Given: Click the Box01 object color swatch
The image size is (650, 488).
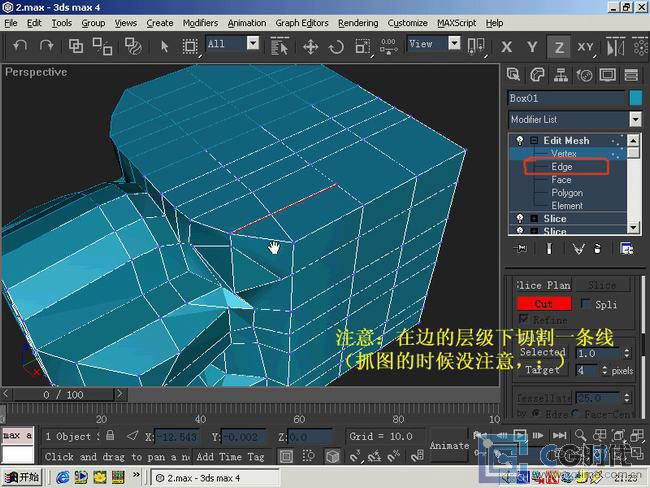Looking at the screenshot, I should click(x=635, y=98).
